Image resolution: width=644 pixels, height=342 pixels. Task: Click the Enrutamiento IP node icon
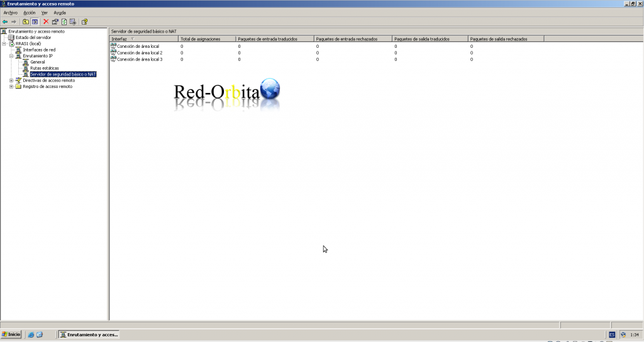[18, 56]
